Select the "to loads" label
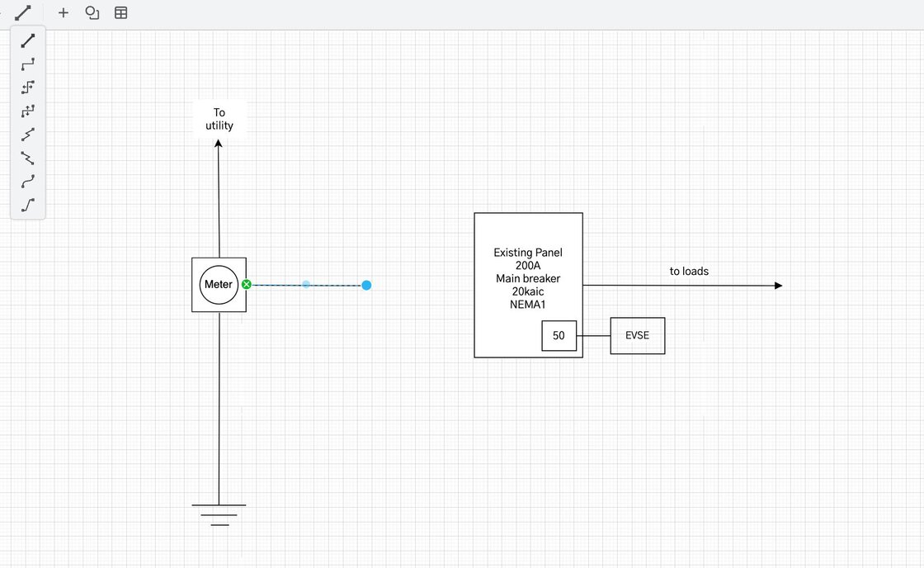Image resolution: width=924 pixels, height=568 pixels. click(x=689, y=271)
